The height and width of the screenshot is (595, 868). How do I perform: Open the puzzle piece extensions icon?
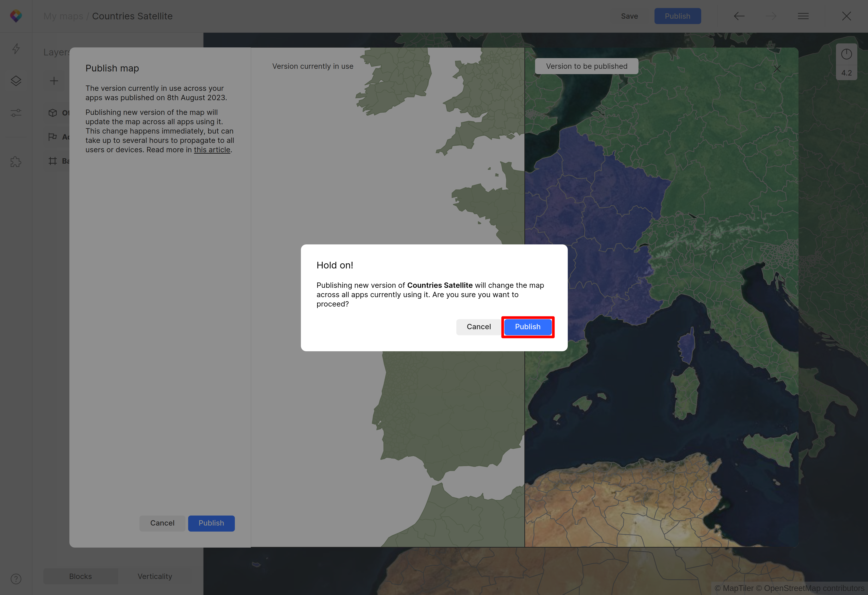[x=16, y=162]
